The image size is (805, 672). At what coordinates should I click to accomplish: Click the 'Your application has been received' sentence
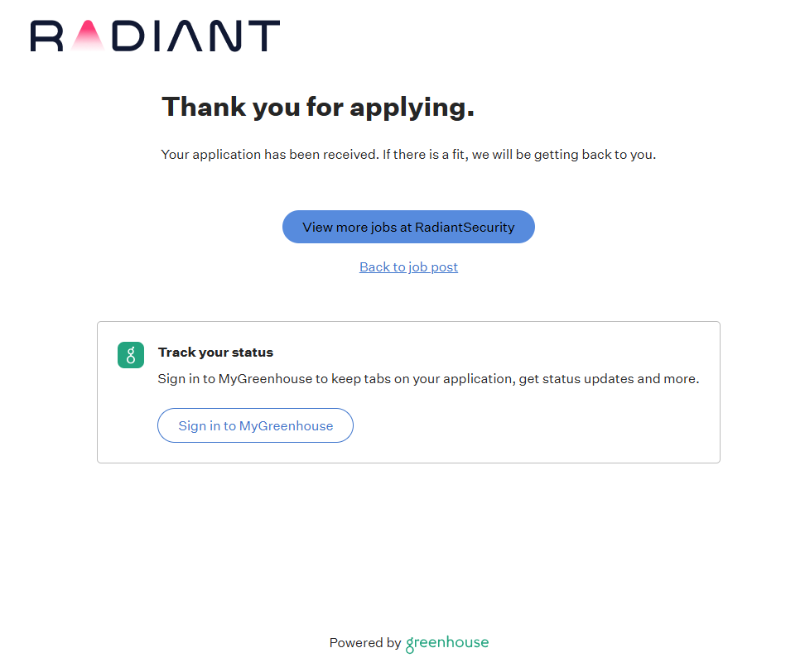pos(269,155)
